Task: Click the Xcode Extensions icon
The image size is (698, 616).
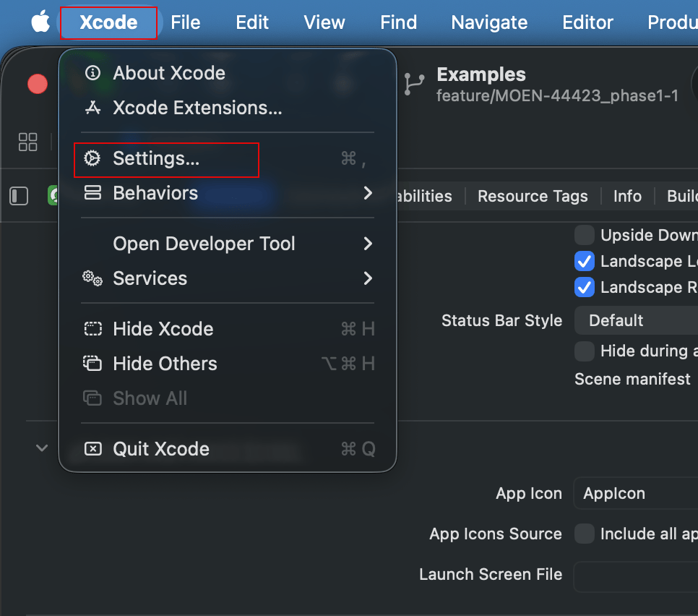Action: pos(92,107)
